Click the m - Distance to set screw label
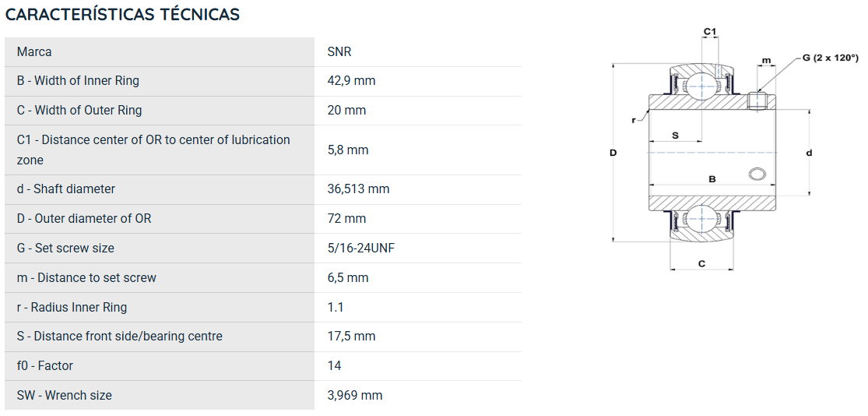Viewport: 868px width, 416px height. coord(86,277)
